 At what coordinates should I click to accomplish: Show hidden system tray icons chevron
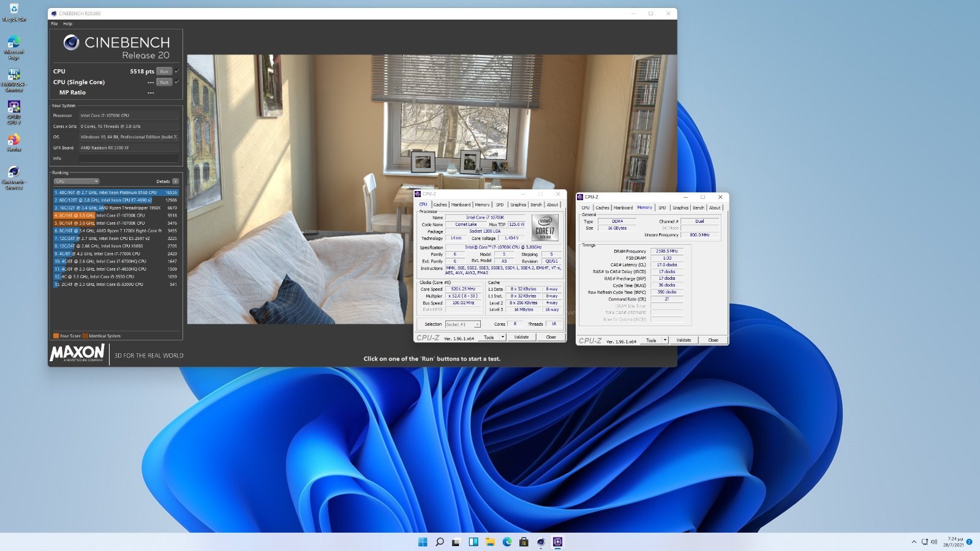click(x=914, y=542)
